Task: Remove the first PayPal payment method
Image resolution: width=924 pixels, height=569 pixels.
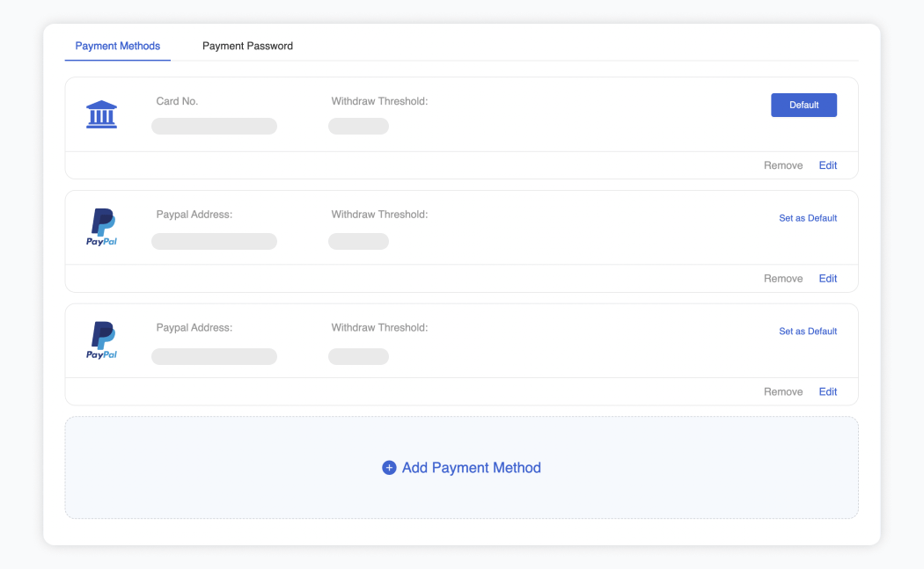Action: point(783,279)
